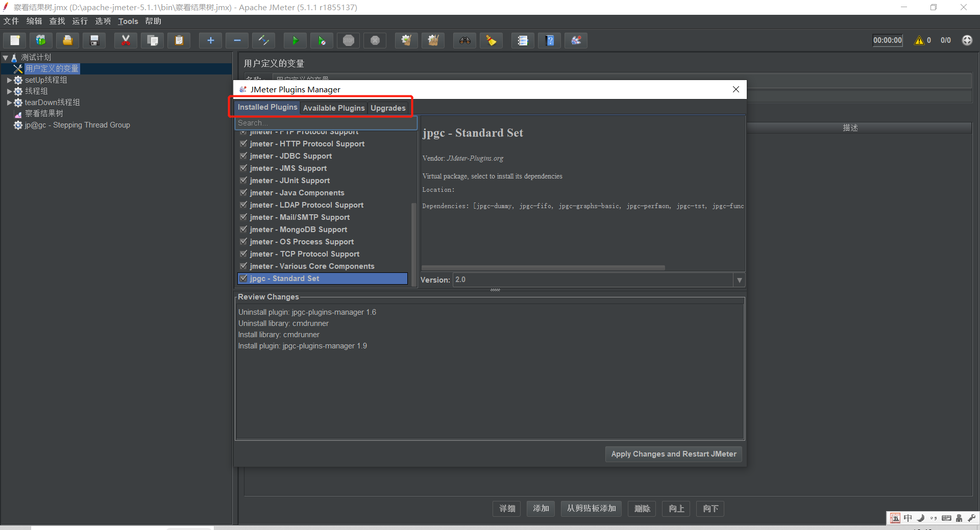Click the Paste clipboard icon
This screenshot has width=980, height=530.
tap(179, 40)
